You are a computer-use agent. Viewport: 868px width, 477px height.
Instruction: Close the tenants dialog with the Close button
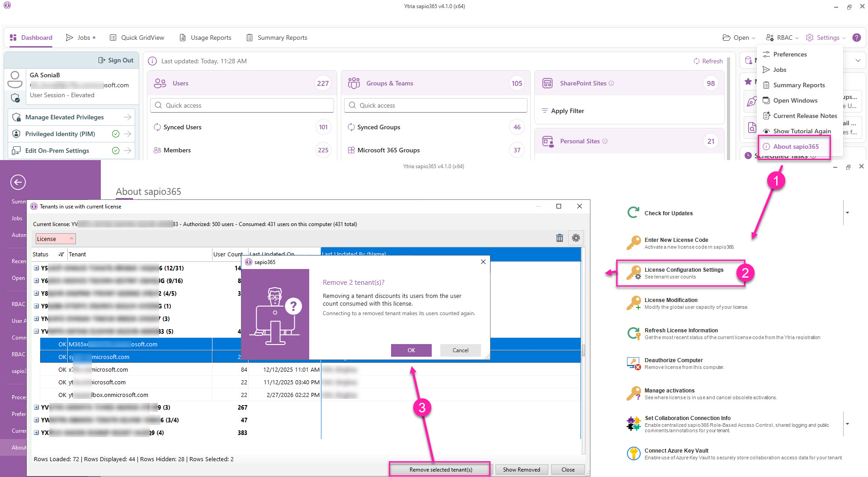(x=568, y=470)
